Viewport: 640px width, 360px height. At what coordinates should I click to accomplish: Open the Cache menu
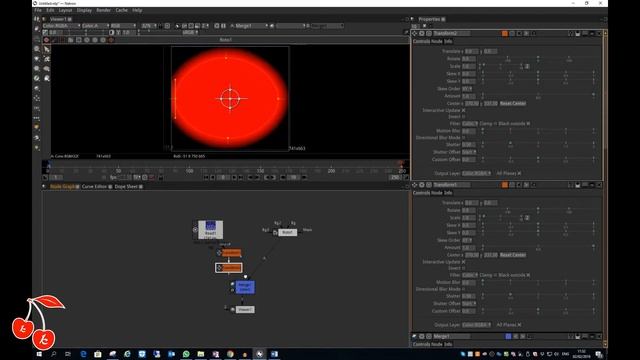pyautogui.click(x=121, y=10)
